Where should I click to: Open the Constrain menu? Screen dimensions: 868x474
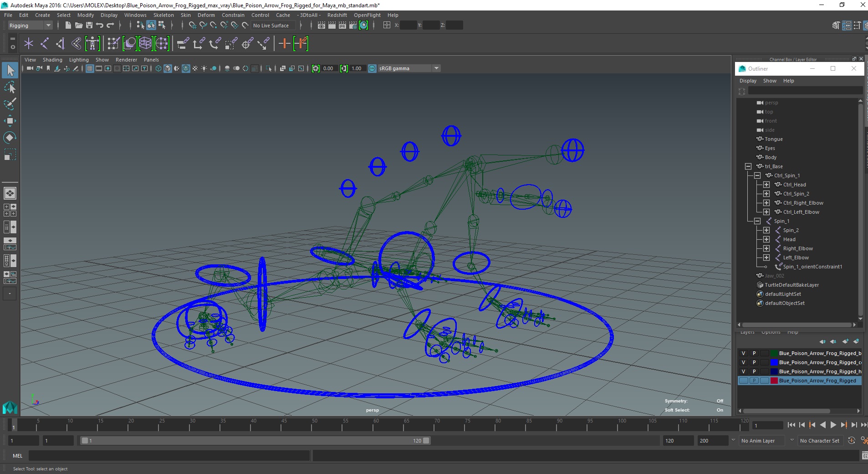pyautogui.click(x=233, y=15)
